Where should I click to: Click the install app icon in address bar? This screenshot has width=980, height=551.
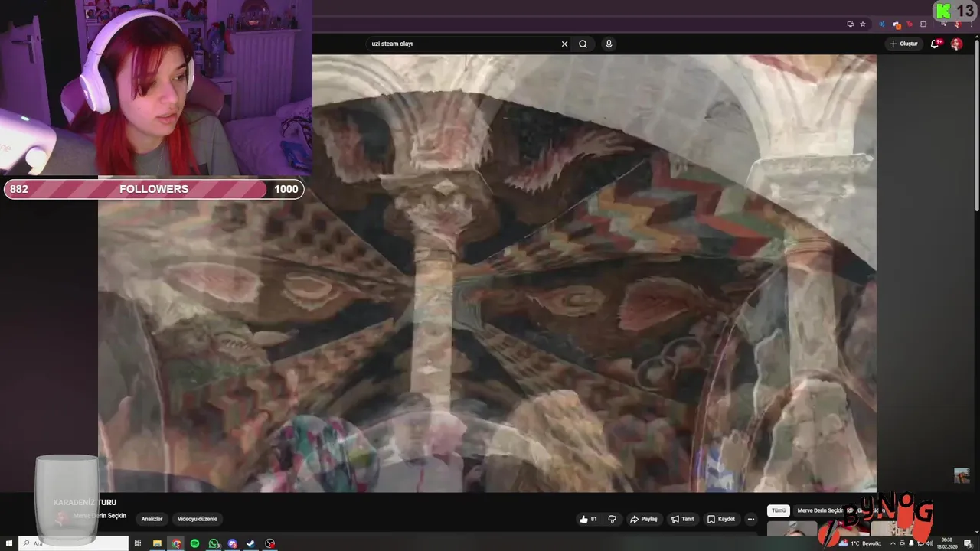point(850,24)
